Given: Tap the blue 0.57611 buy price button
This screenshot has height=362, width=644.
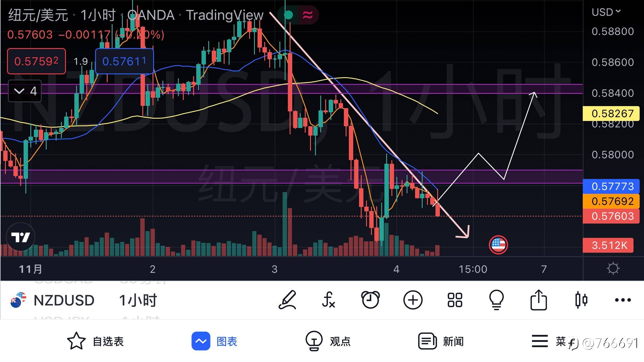Looking at the screenshot, I should coord(124,61).
